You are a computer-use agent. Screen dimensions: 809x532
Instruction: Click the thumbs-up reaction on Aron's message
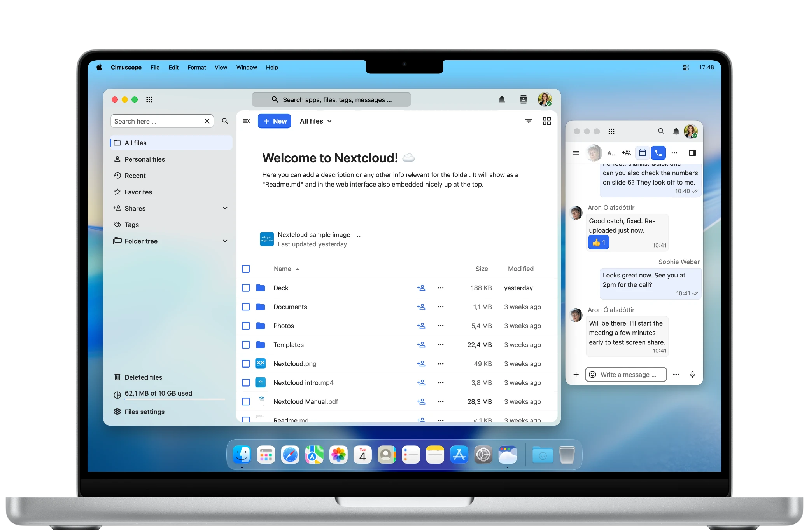click(x=599, y=242)
